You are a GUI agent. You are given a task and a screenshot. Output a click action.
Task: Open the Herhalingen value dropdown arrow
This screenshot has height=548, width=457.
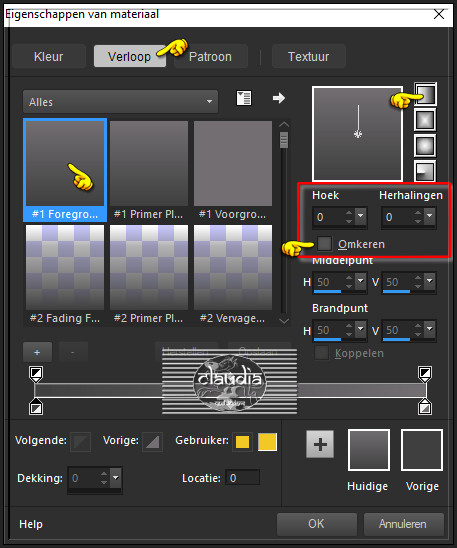pos(430,216)
